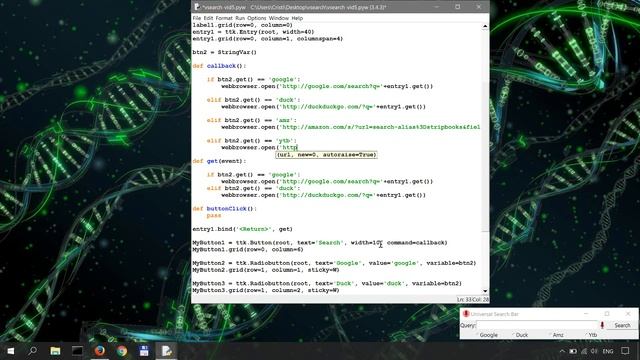Open Firefox from taskbar
Viewport: 640px width, 360px height.
pyautogui.click(x=100, y=351)
